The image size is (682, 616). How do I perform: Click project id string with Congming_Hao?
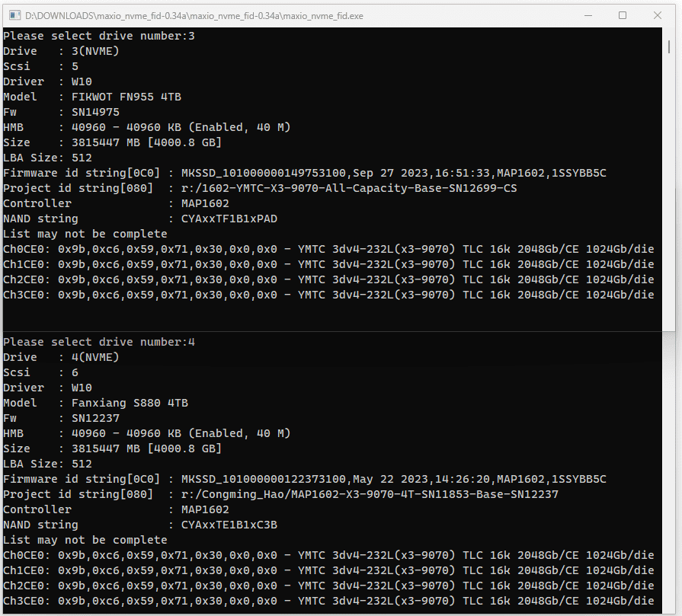click(x=280, y=494)
